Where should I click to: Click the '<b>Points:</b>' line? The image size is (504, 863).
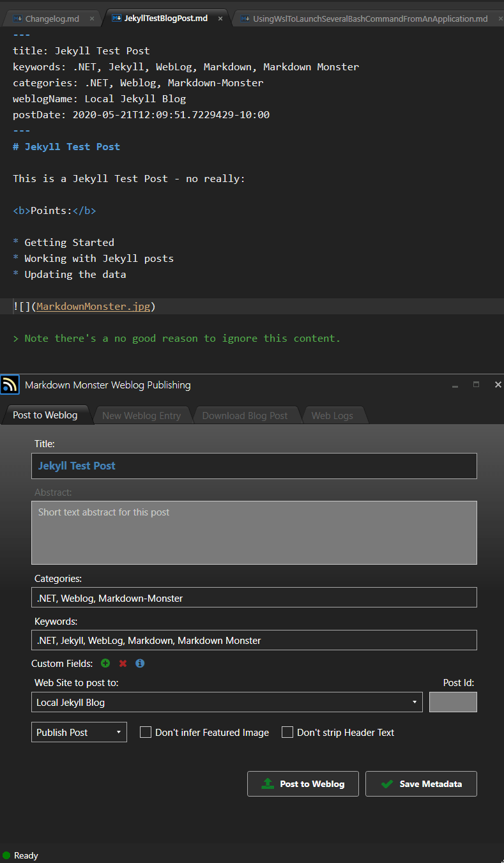54,210
